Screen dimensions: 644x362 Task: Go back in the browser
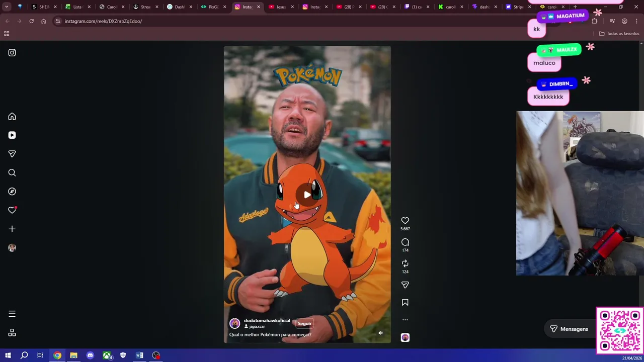tap(7, 21)
